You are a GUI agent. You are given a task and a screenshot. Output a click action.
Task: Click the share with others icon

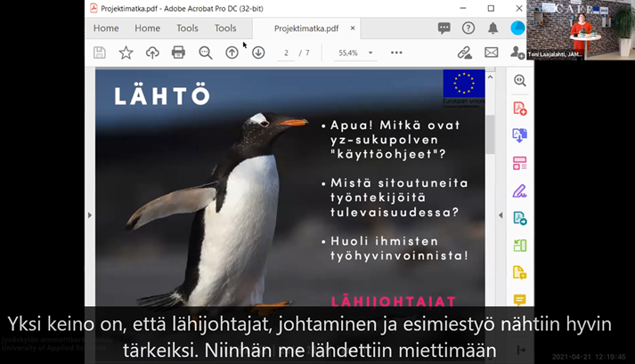coord(517,53)
